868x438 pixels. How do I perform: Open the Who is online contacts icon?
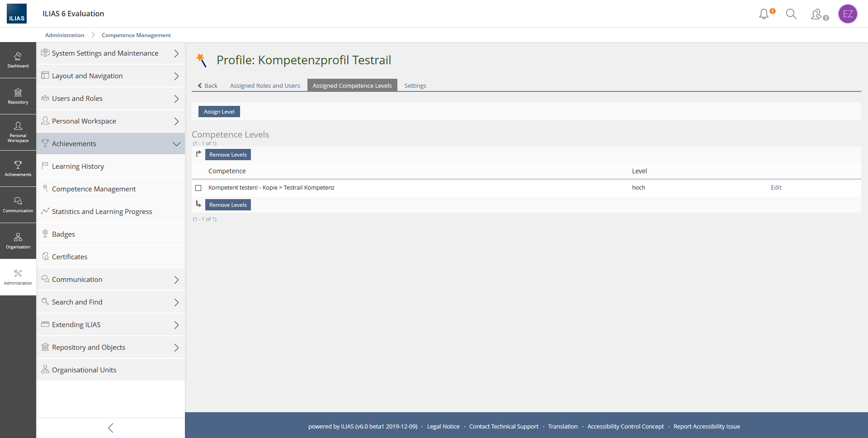pyautogui.click(x=817, y=14)
